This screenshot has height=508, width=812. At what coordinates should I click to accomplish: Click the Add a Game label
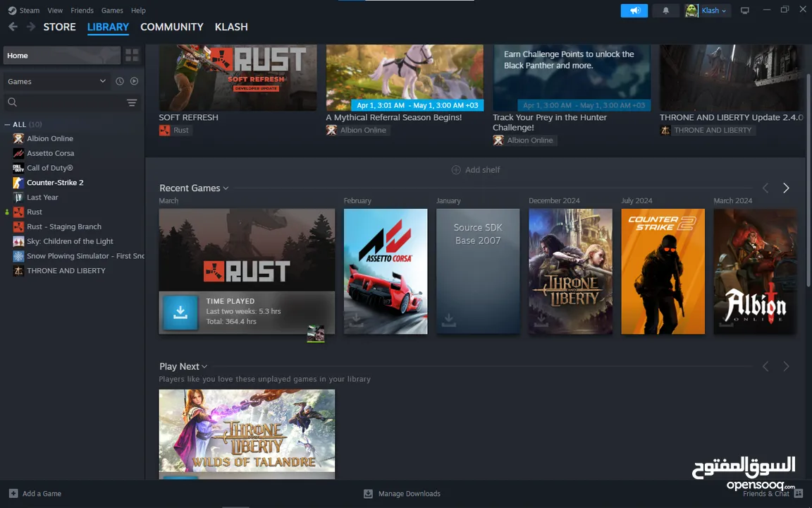(x=42, y=493)
